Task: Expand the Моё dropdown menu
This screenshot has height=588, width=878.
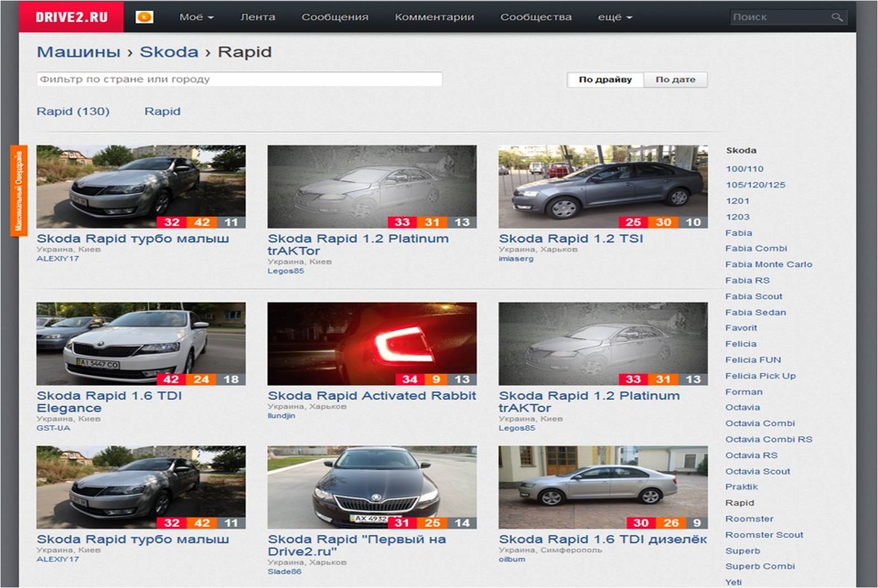Action: 197,17
